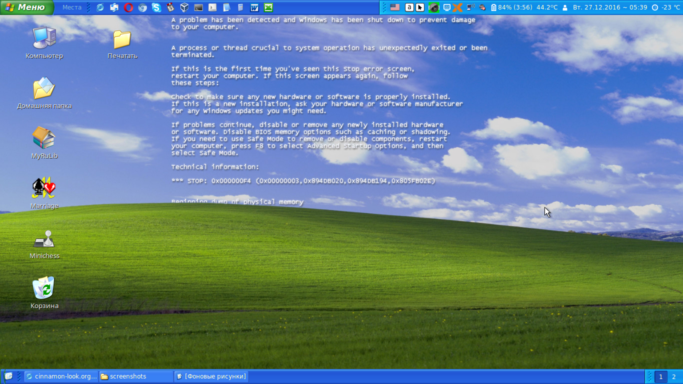Open the Места places menu
683x384 pixels.
click(72, 7)
